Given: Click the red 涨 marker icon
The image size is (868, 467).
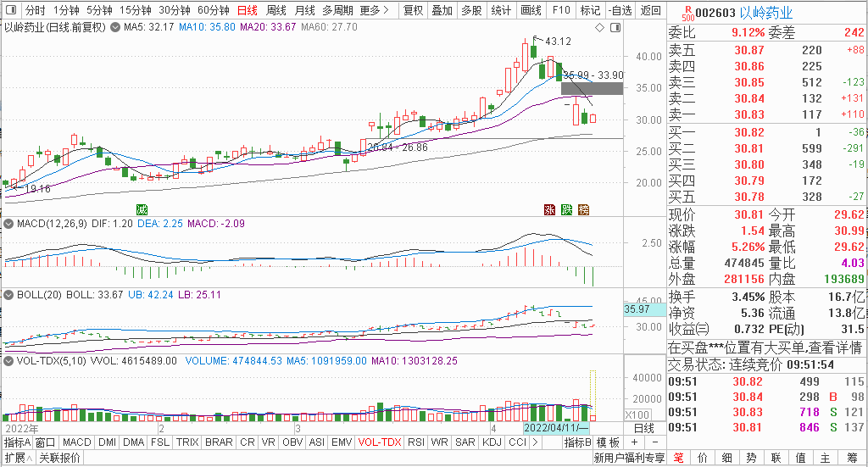Looking at the screenshot, I should (x=549, y=209).
